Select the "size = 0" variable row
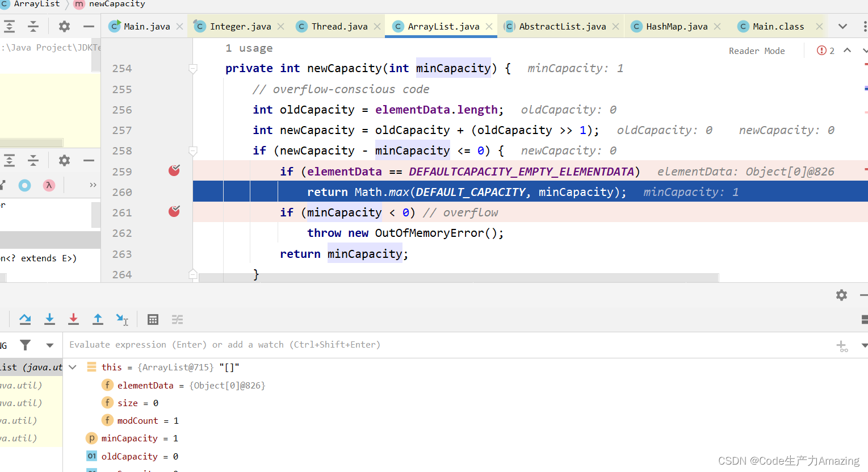 pyautogui.click(x=130, y=403)
